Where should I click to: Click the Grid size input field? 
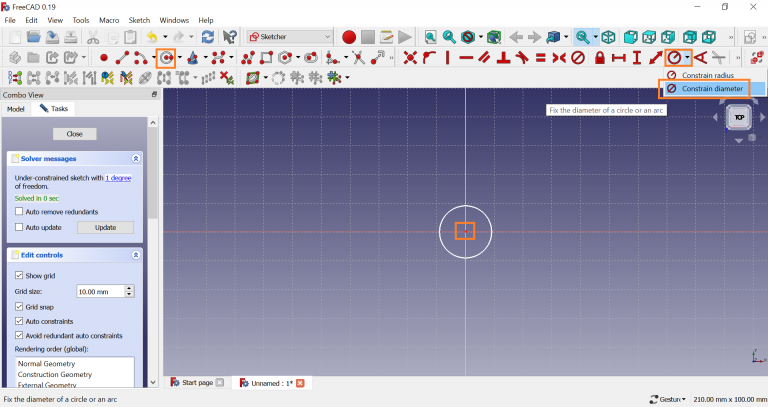(99, 291)
